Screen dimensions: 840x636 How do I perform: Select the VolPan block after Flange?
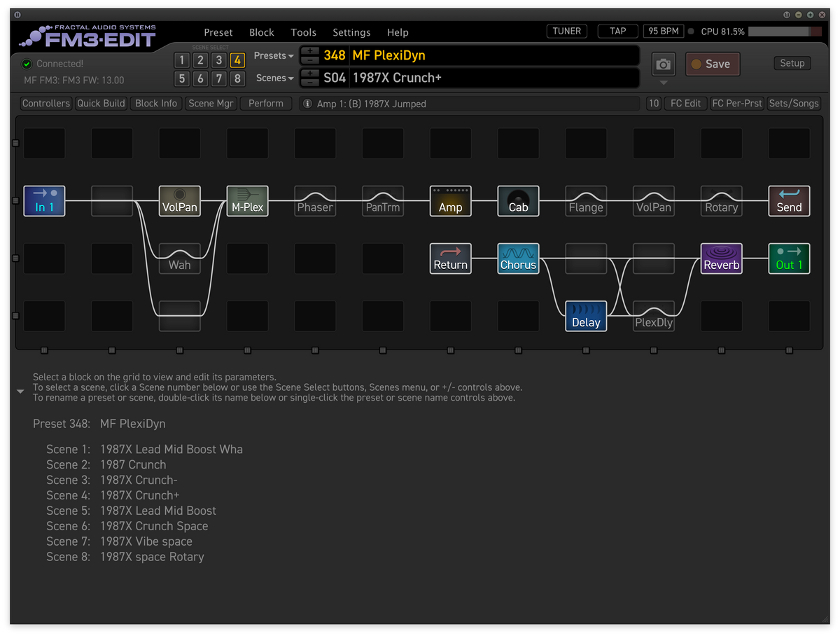pyautogui.click(x=654, y=200)
